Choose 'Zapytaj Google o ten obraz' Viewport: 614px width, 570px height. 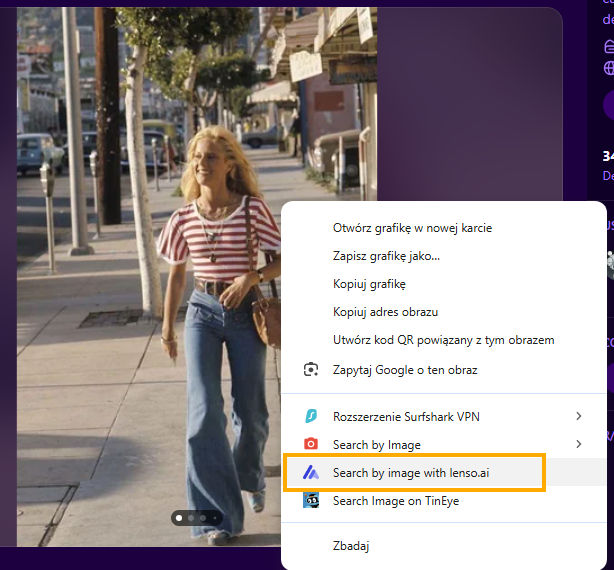click(405, 370)
